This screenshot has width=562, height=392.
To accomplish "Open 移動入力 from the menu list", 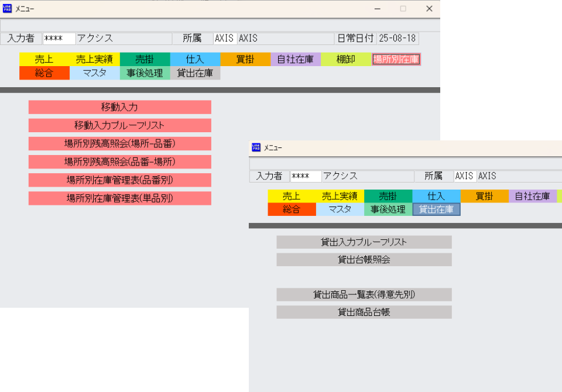I will click(x=119, y=107).
